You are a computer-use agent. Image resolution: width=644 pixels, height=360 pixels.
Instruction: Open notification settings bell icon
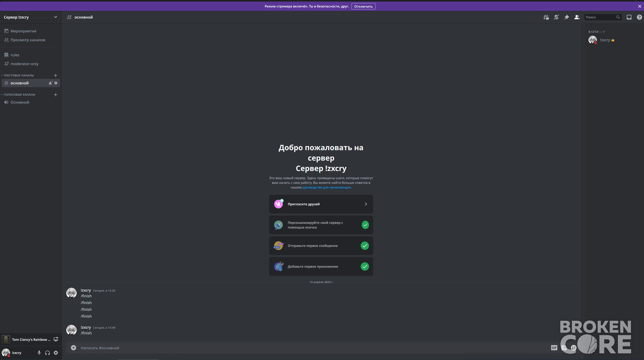(556, 17)
